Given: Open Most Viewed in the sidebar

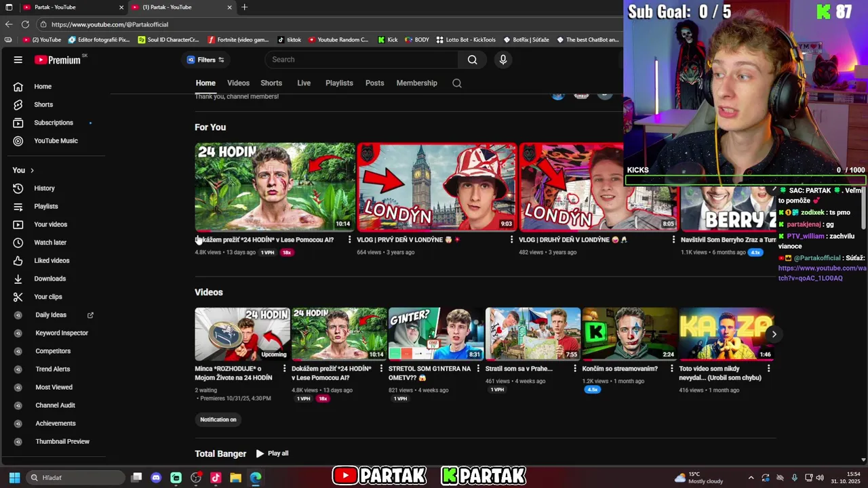Looking at the screenshot, I should [x=53, y=387].
